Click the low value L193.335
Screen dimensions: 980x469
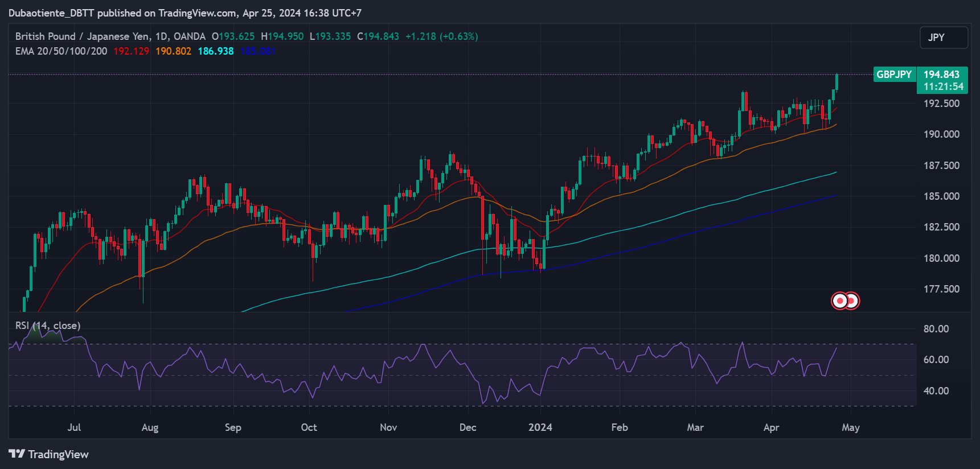point(330,36)
